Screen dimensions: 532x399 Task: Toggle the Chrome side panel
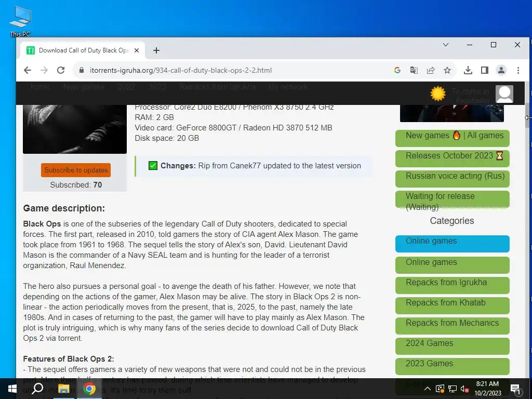(x=485, y=70)
